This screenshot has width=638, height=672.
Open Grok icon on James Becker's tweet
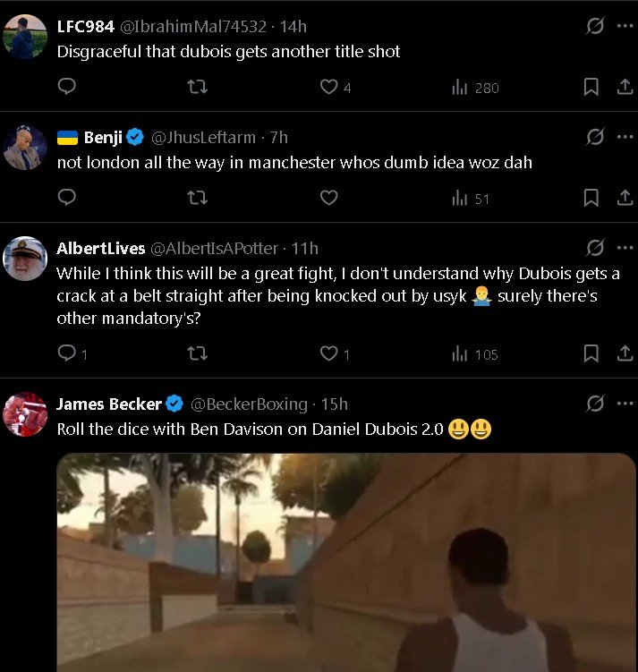coord(595,404)
